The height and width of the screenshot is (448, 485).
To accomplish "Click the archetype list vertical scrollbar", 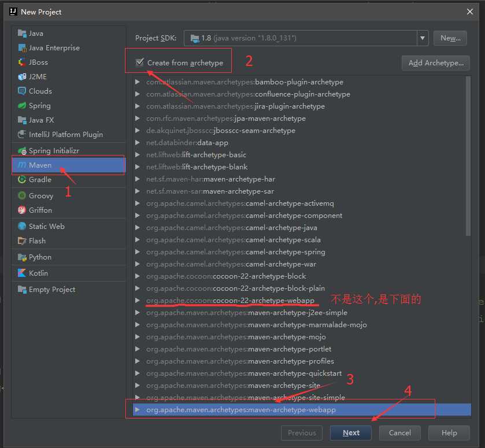I will click(468, 156).
